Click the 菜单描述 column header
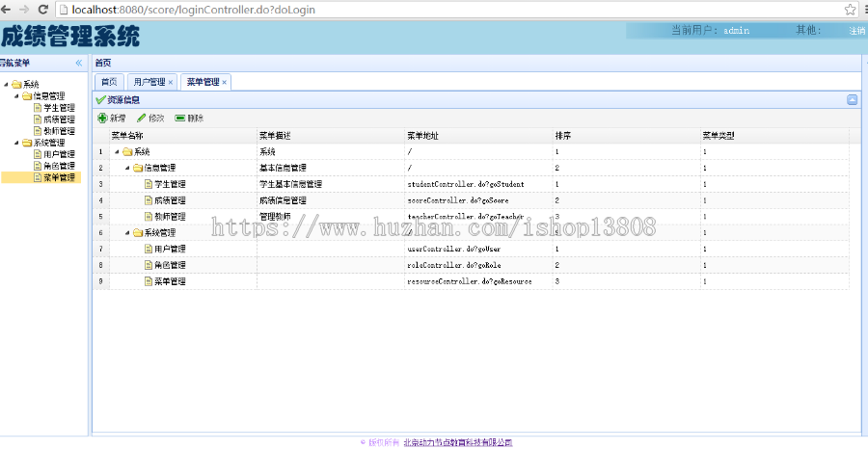The image size is (868, 449). 331,136
